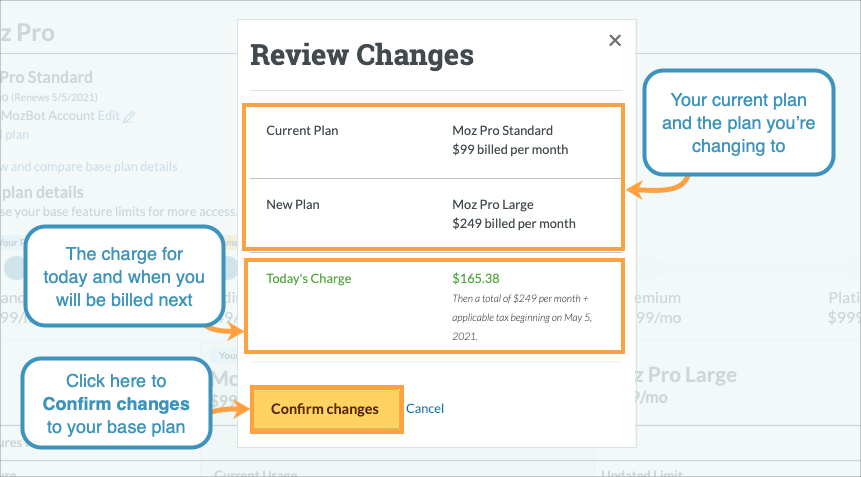Select the Platinum plan at slider end
Viewport: 861px width, 477px height.
click(x=843, y=298)
